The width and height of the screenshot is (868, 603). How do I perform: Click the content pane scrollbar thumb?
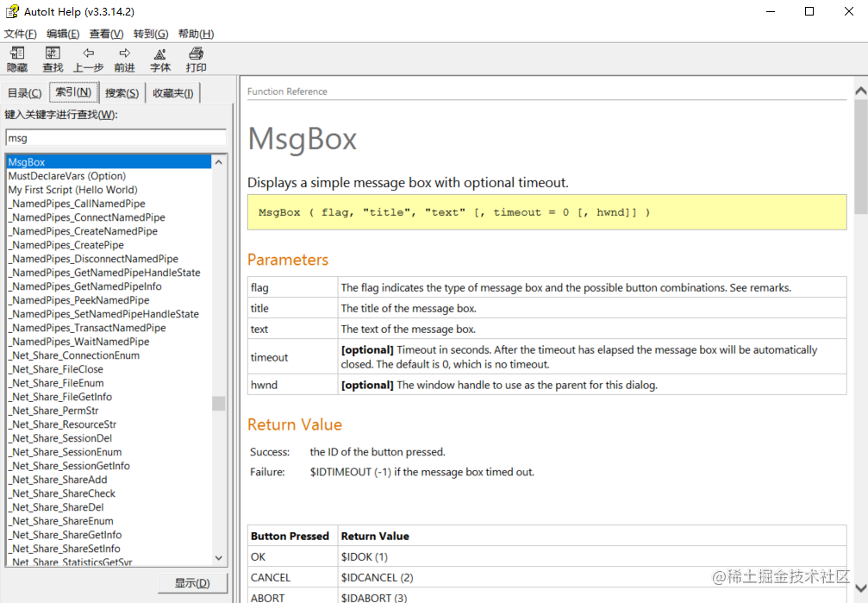[x=861, y=156]
